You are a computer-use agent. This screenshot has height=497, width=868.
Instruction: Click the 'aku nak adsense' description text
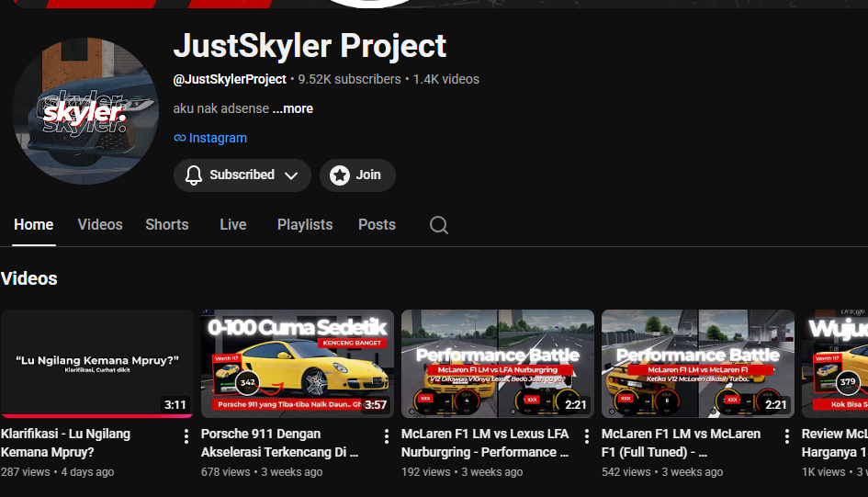pyautogui.click(x=221, y=108)
